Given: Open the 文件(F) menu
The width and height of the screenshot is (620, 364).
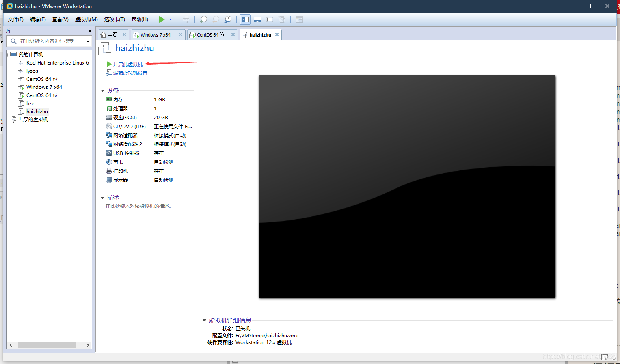Looking at the screenshot, I should 16,19.
